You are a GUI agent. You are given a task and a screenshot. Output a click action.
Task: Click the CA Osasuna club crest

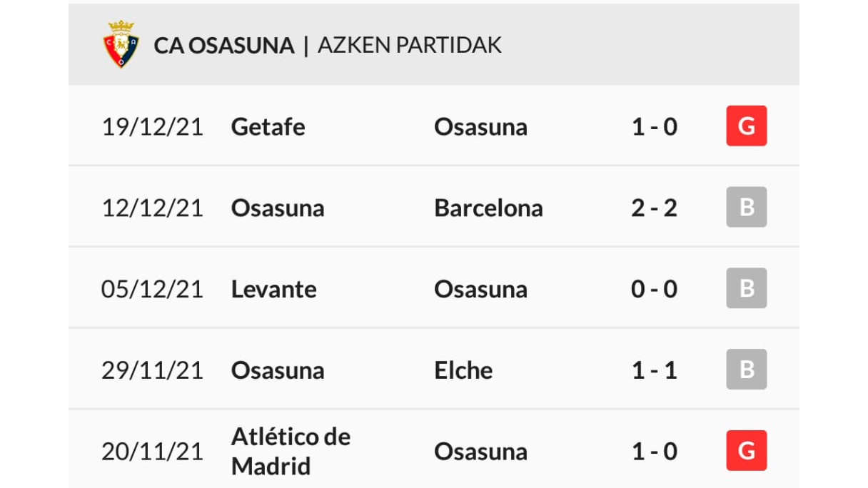coord(121,44)
